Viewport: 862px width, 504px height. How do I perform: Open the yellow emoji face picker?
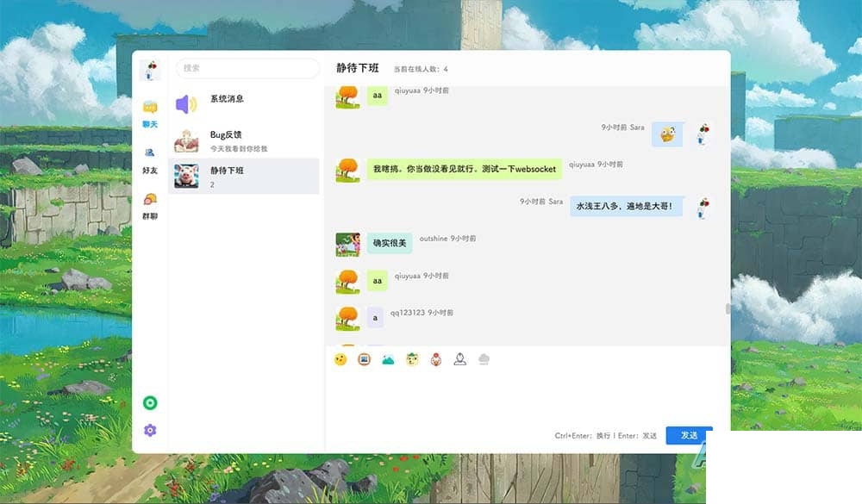340,359
